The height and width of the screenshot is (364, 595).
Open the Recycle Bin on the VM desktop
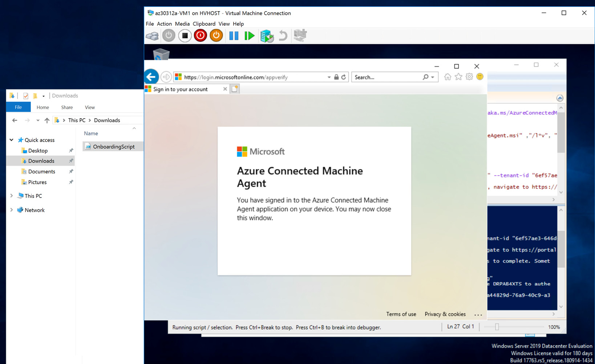tap(161, 54)
